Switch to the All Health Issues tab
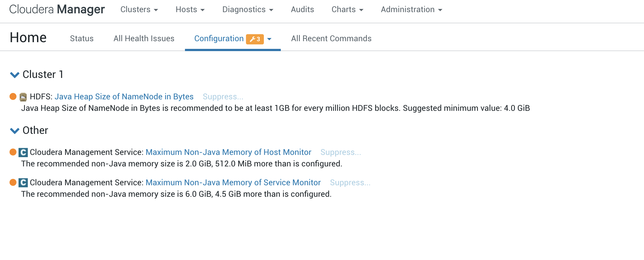644x260 pixels. click(x=144, y=39)
